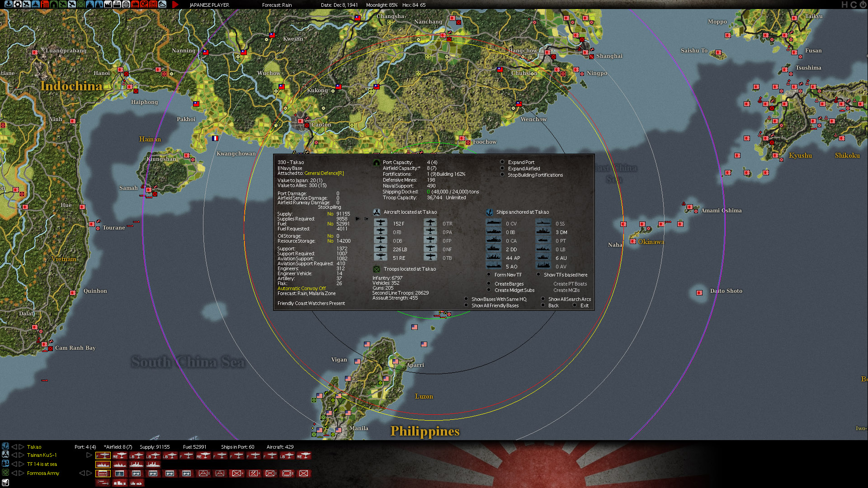Click the Formosa Army unit name

click(43, 473)
